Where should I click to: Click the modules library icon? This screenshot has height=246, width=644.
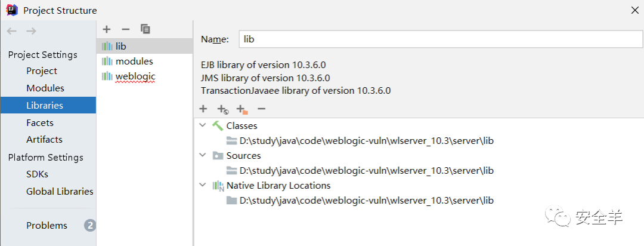(x=107, y=61)
